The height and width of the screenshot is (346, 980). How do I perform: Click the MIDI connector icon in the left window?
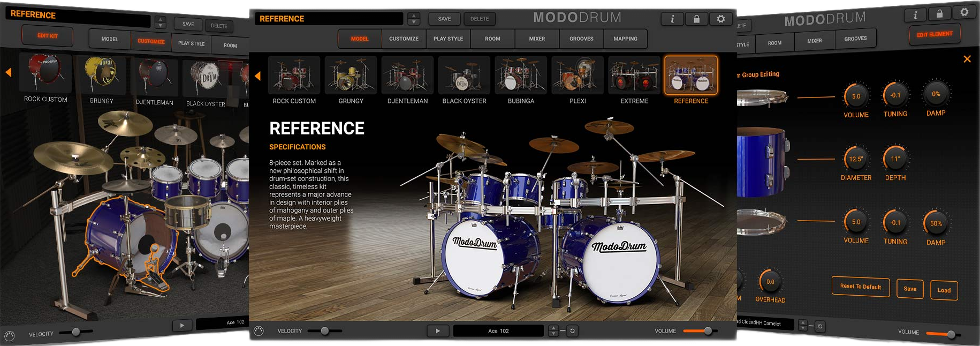9,336
